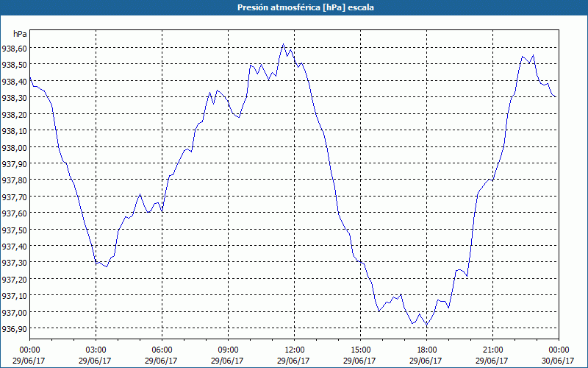This screenshot has width=588, height=368.
Task: Select the 937,10 y-axis value
Action: [x=14, y=296]
